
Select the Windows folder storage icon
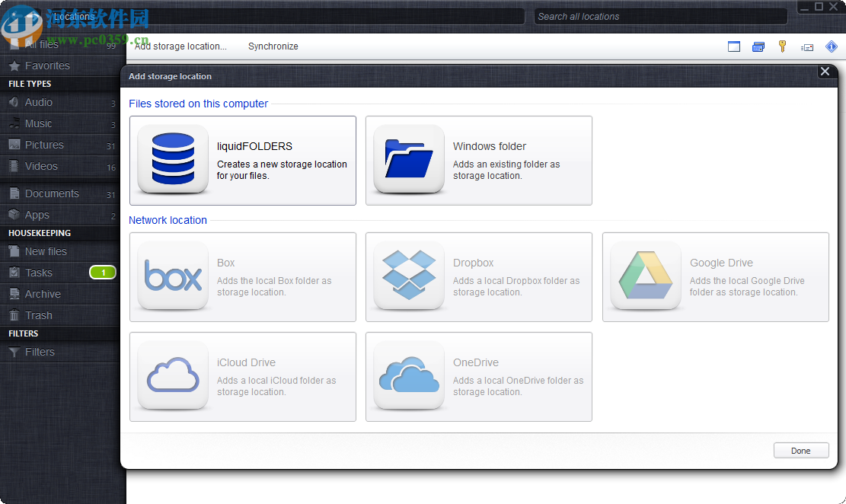tap(409, 160)
